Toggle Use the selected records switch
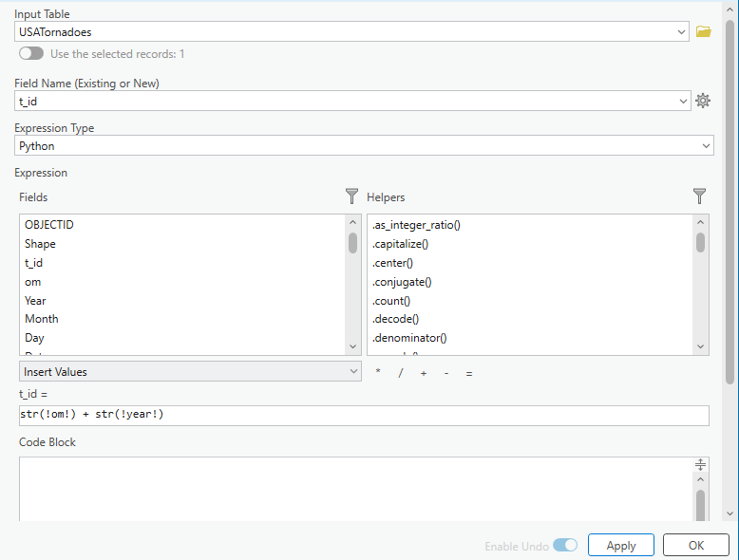The height and width of the screenshot is (560, 739). pos(30,54)
